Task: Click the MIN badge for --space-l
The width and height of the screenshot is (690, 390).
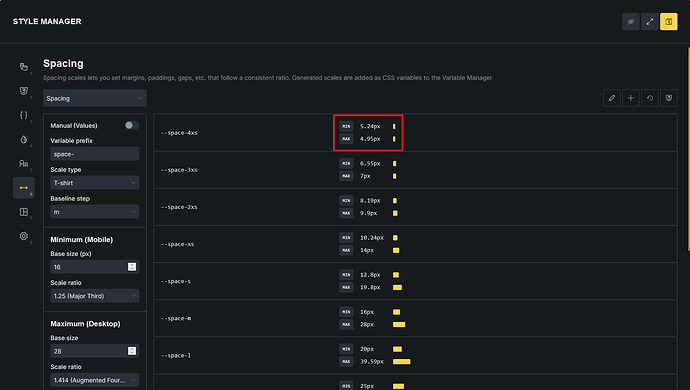Action: pos(346,349)
